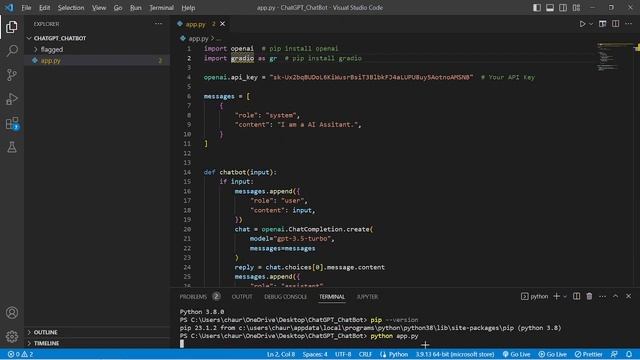Viewport: 640px width, 360px height.
Task: Expand the flagged folder
Action: click(x=97, y=49)
